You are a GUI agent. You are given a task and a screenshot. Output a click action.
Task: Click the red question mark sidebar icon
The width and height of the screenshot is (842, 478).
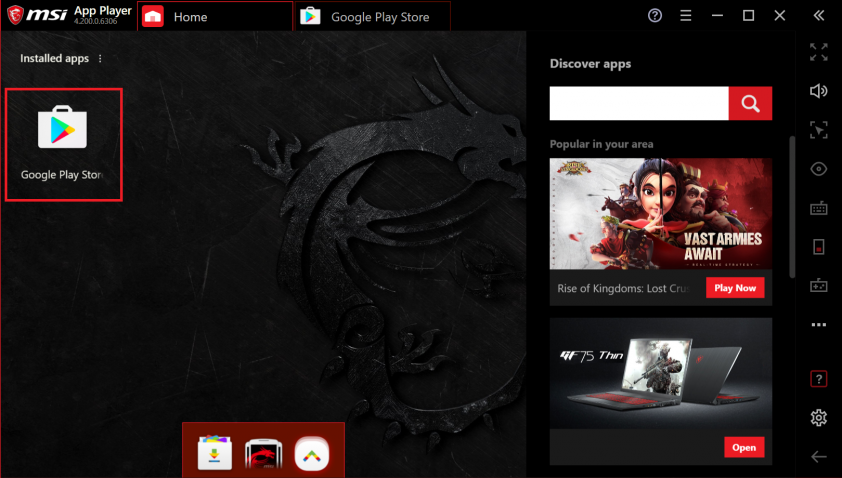[x=818, y=379]
